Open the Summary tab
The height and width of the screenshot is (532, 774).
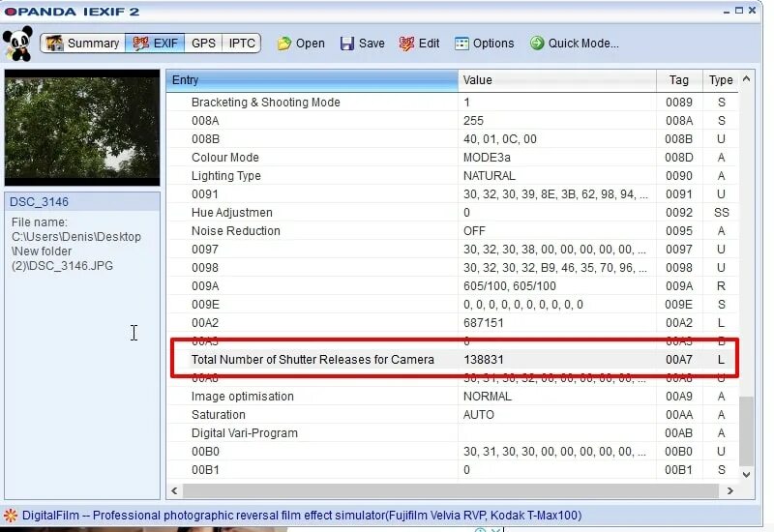point(83,44)
